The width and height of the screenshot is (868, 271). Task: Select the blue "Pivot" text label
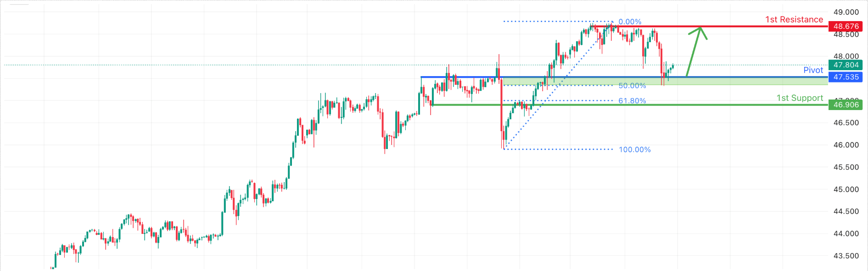click(813, 70)
